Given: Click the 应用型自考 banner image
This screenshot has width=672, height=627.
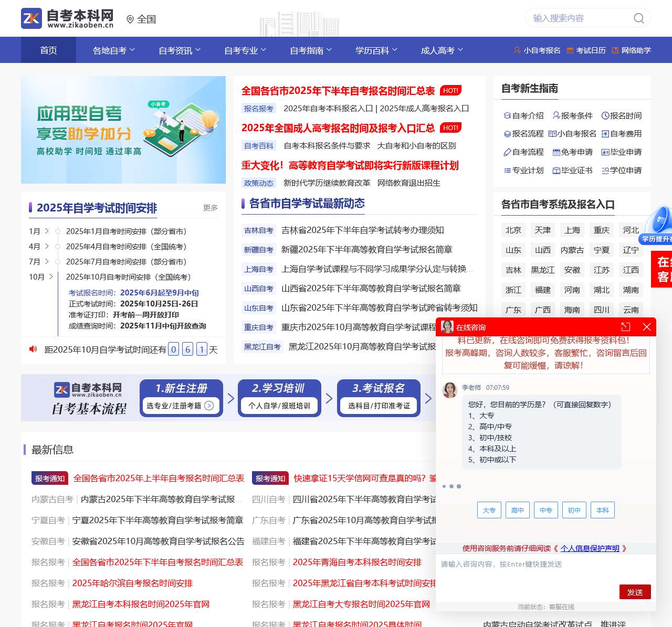Looking at the screenshot, I should [123, 130].
